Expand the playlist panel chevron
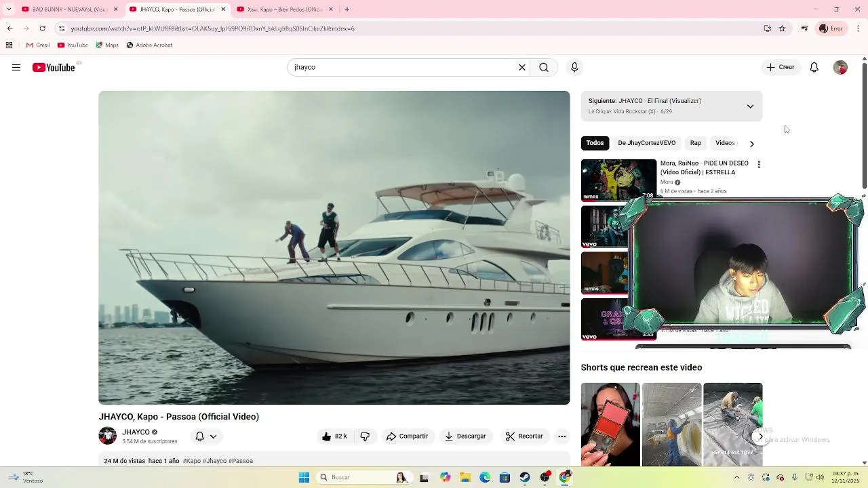868x488 pixels. [x=750, y=106]
